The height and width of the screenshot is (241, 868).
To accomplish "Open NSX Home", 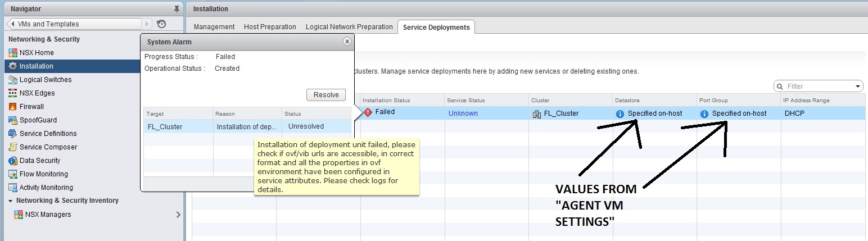I will click(37, 53).
